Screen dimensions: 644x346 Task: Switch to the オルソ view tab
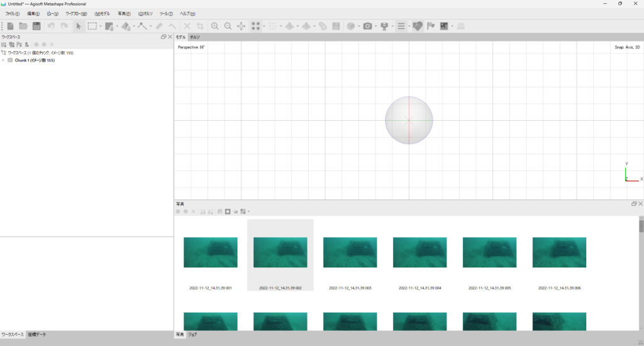195,37
